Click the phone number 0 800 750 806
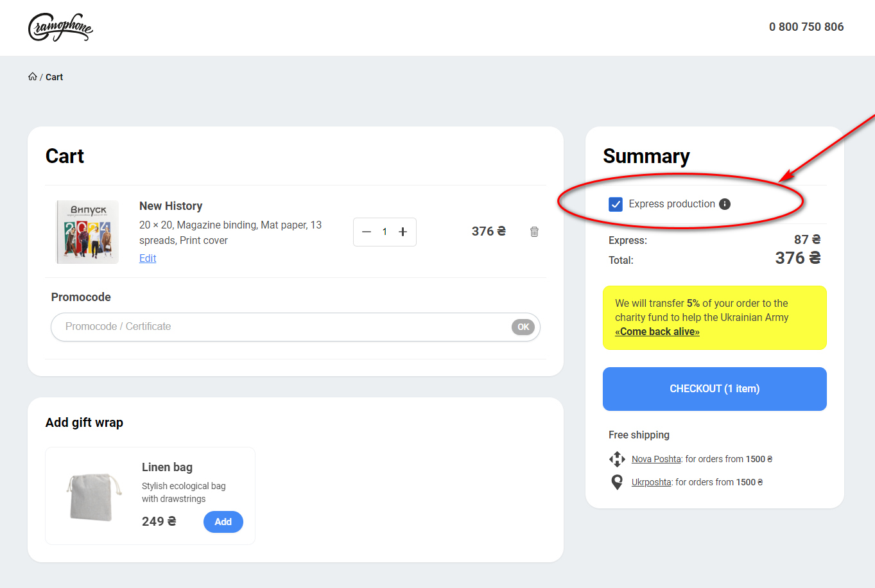The width and height of the screenshot is (875, 588). click(806, 27)
